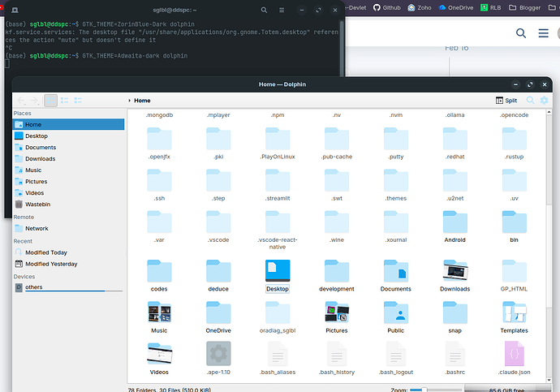The image size is (560, 392).
Task: Switch to Compact view mode
Action: tap(65, 101)
